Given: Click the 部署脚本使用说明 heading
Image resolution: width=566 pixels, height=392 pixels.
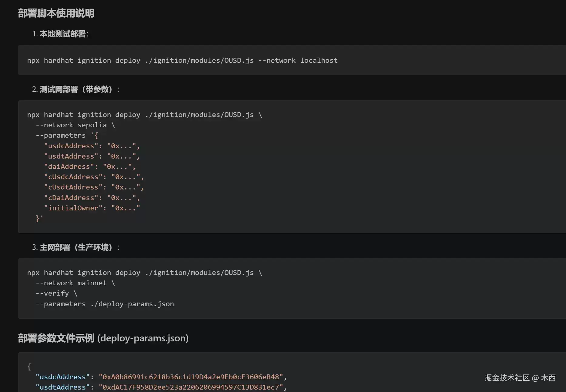Looking at the screenshot, I should tap(56, 13).
